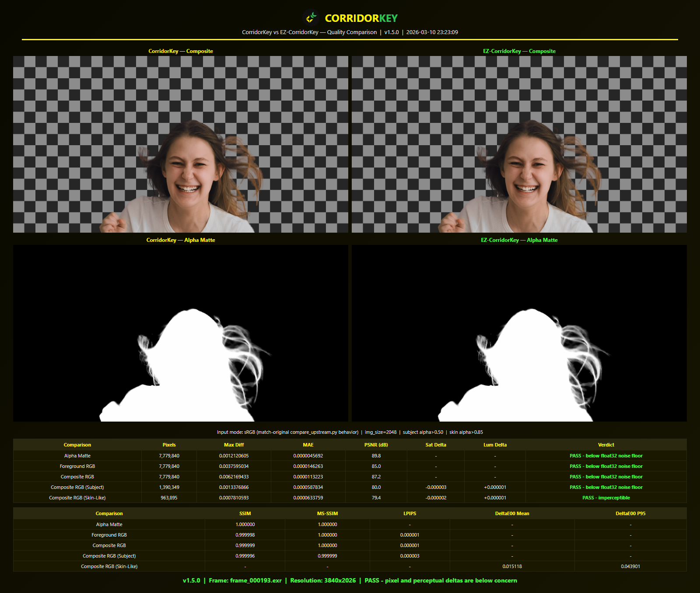Click pixel count 1,390,349 in Subject row
This screenshot has width=700, height=593.
coord(169,487)
